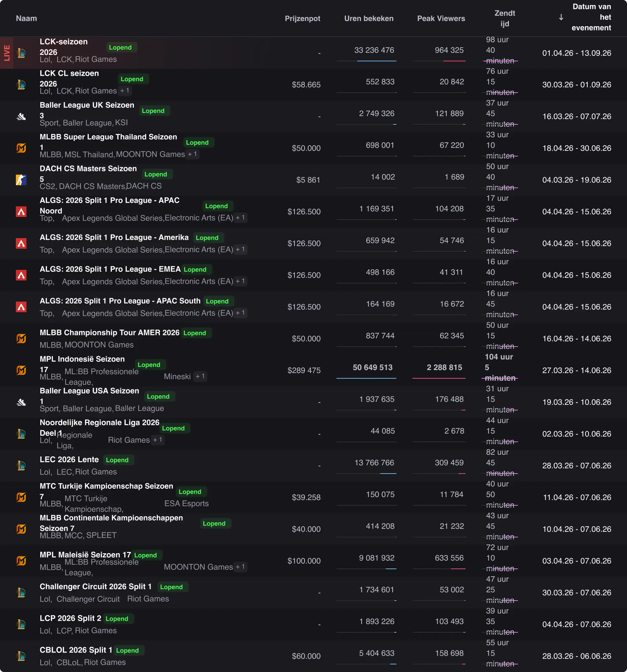Click the CS2 icon for DACH CS Masters Seizoen 5
627x672 pixels.
21,180
